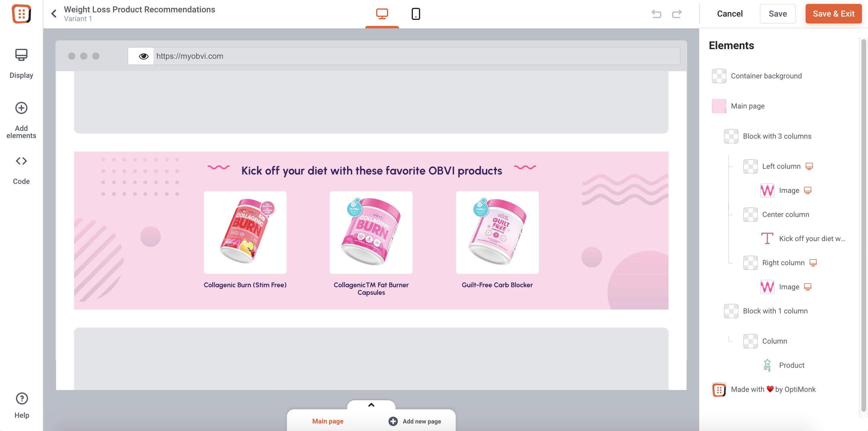Click desktop-only icon next to Right column
The height and width of the screenshot is (431, 868).
pos(813,263)
